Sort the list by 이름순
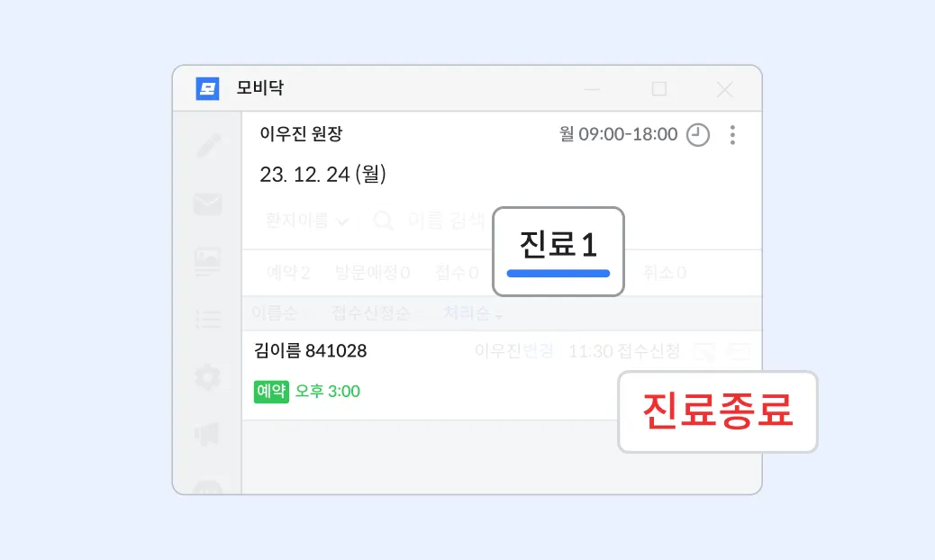Viewport: 935px width, 560px height. pyautogui.click(x=274, y=313)
